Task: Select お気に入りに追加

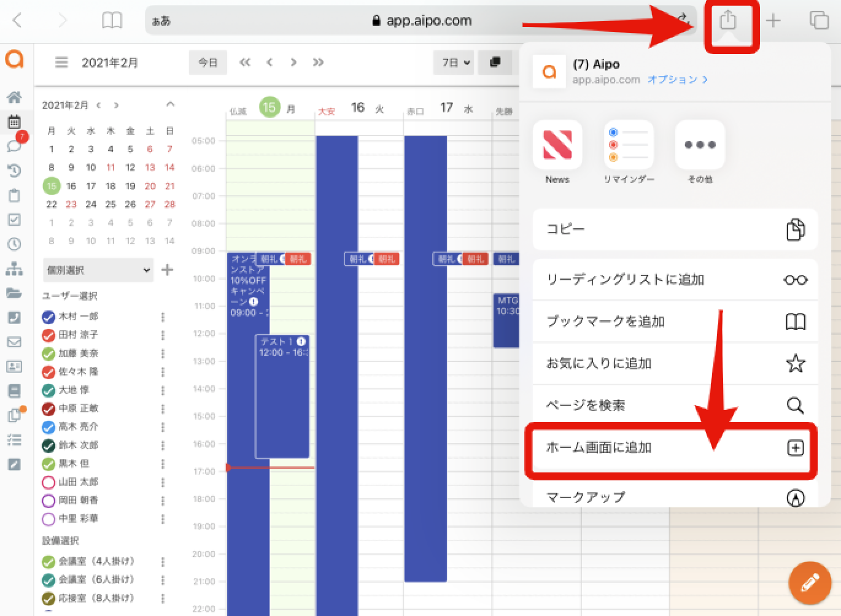Action: pyautogui.click(x=675, y=363)
